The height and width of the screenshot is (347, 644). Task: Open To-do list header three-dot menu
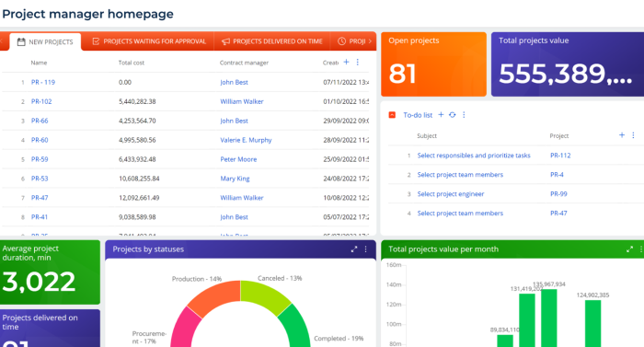[x=464, y=115]
